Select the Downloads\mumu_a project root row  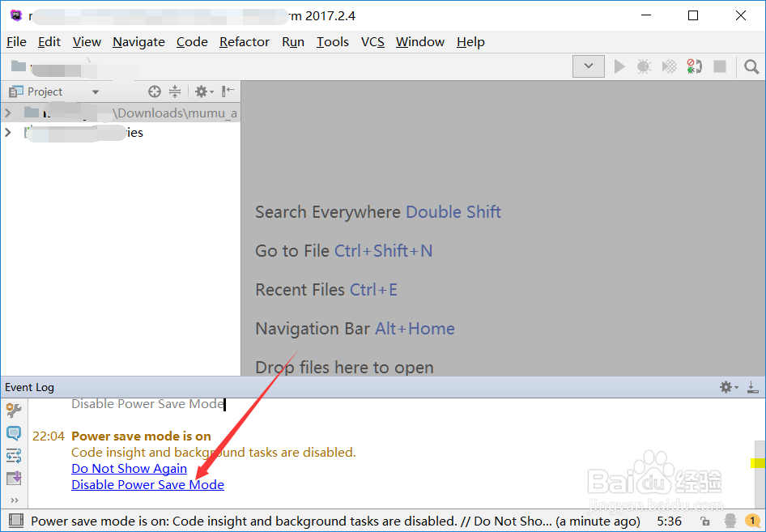pyautogui.click(x=120, y=113)
